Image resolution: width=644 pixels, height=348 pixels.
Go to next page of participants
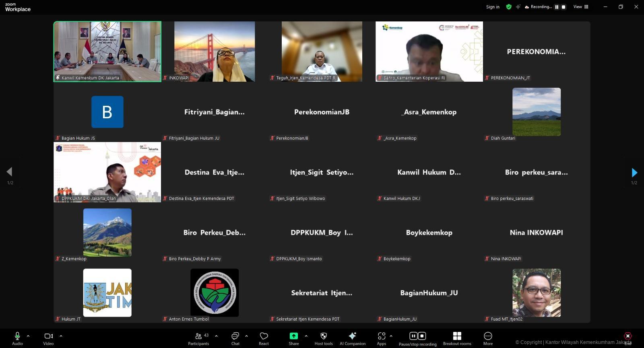click(x=634, y=173)
